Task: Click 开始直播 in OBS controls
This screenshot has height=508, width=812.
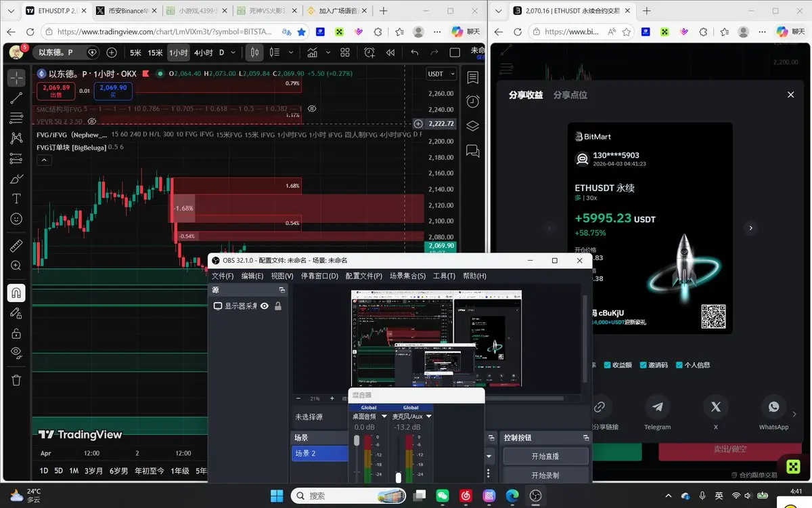Action: (545, 456)
